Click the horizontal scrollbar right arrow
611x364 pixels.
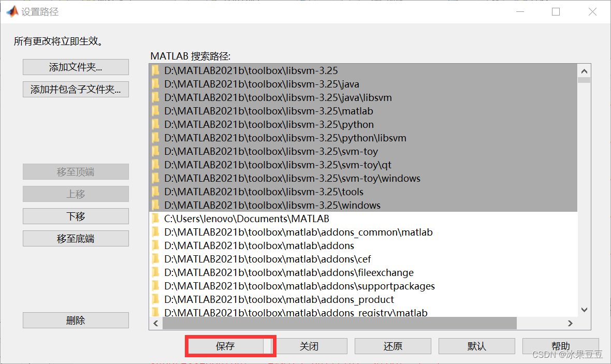570,323
